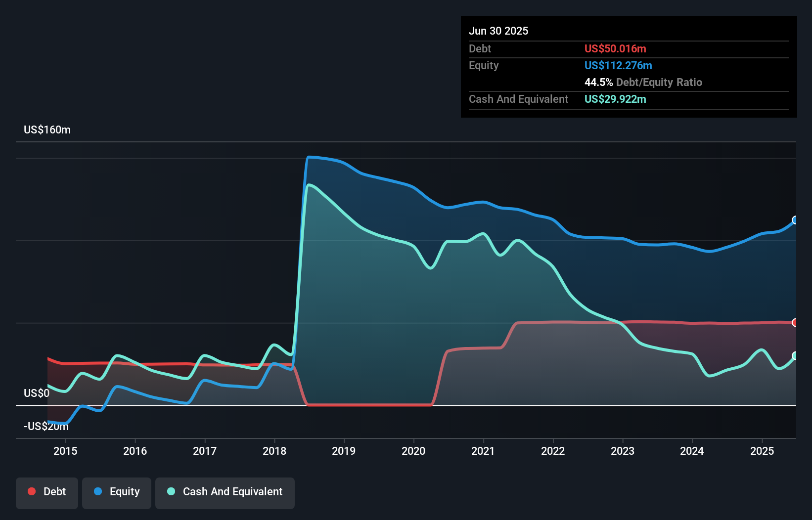Click the 2019 x-axis label
Viewport: 812px width, 520px height.
tap(344, 451)
